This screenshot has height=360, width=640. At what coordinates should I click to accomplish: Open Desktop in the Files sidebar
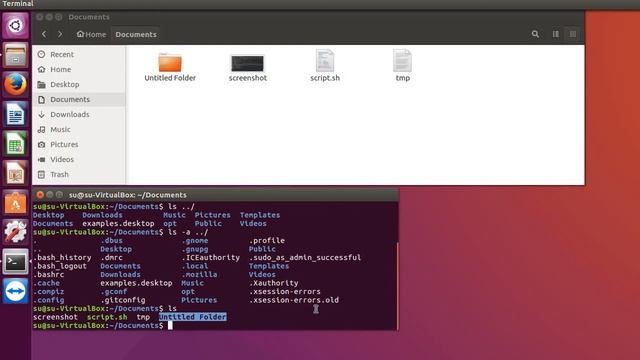click(x=79, y=84)
